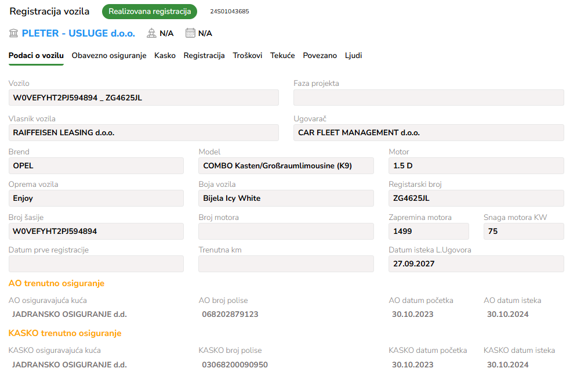Image resolution: width=588 pixels, height=379 pixels.
Task: Click the Registarski broj field ZG4625JL
Action: click(x=476, y=198)
